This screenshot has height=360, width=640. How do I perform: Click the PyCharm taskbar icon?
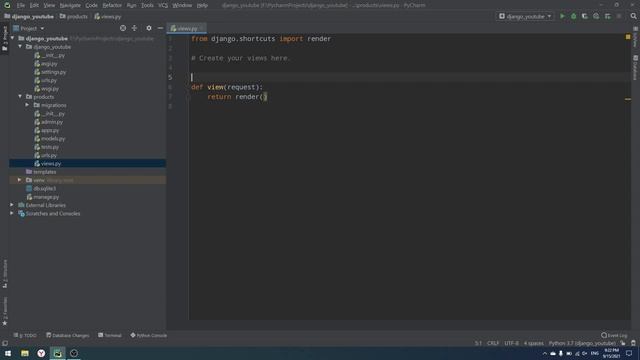coord(58,353)
